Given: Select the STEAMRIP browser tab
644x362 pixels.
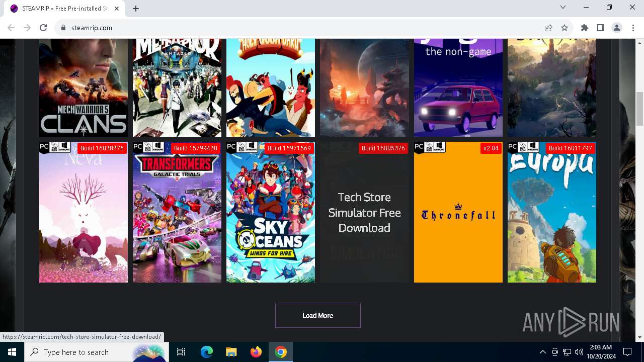Looking at the screenshot, I should point(65,9).
